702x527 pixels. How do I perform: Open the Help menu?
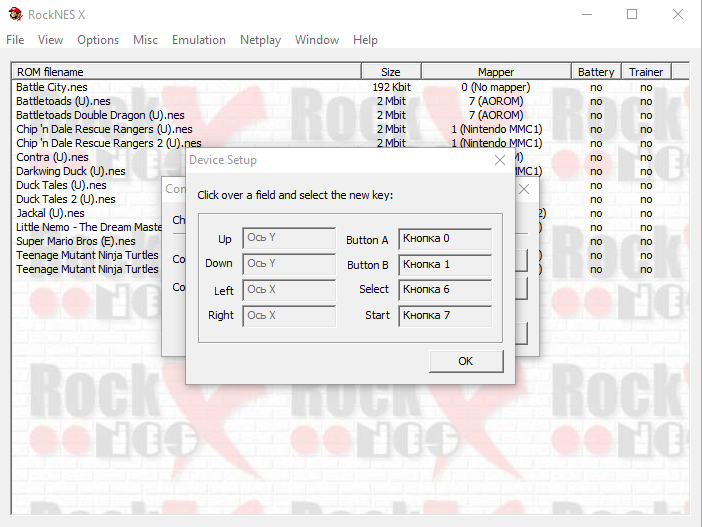pos(365,40)
